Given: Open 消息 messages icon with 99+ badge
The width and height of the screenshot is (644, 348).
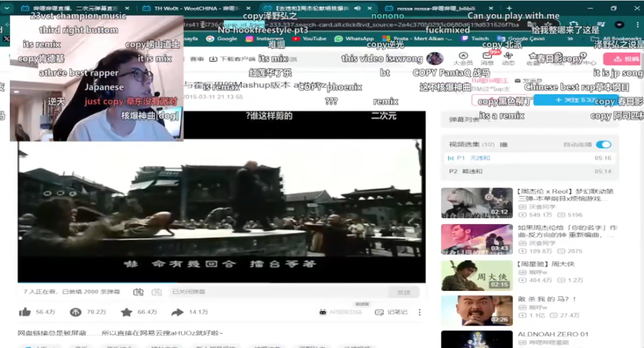Looking at the screenshot, I should (x=487, y=58).
